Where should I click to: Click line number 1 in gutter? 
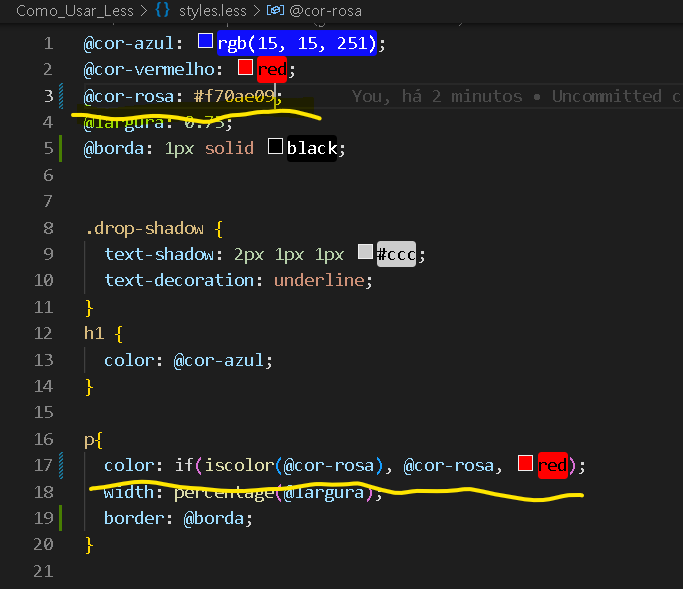(x=48, y=43)
